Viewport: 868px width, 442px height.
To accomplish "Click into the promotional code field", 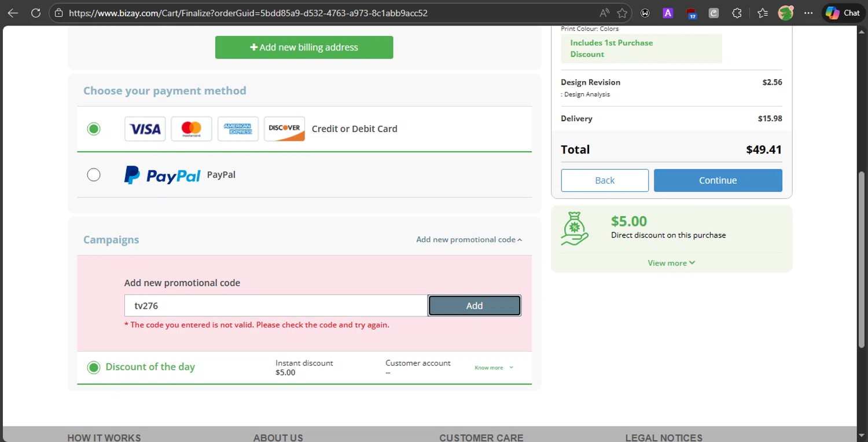I will pyautogui.click(x=276, y=305).
